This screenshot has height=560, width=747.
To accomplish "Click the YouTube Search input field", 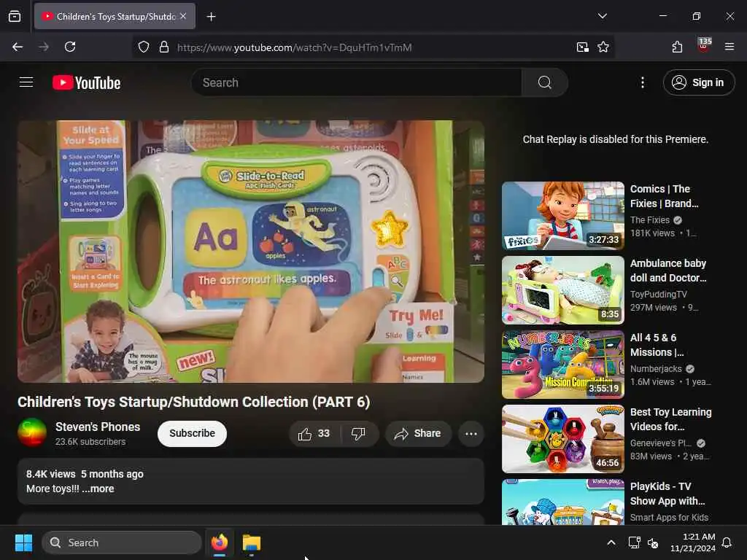I will pyautogui.click(x=356, y=83).
